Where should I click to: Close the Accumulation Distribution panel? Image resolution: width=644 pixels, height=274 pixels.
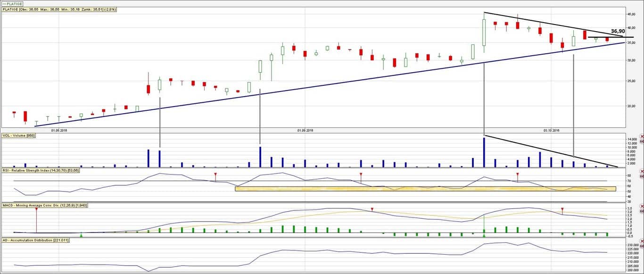pos(641,241)
